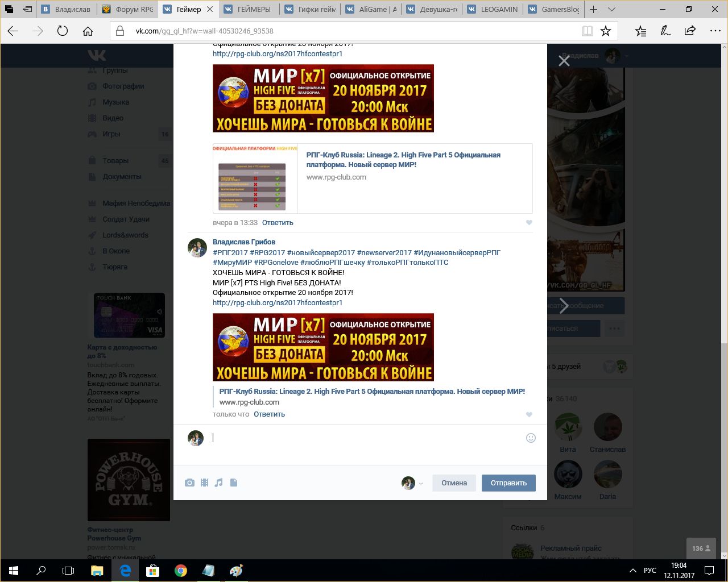This screenshot has height=582, width=728.
Task: Switch to the Гифки гейм tab
Action: point(309,10)
